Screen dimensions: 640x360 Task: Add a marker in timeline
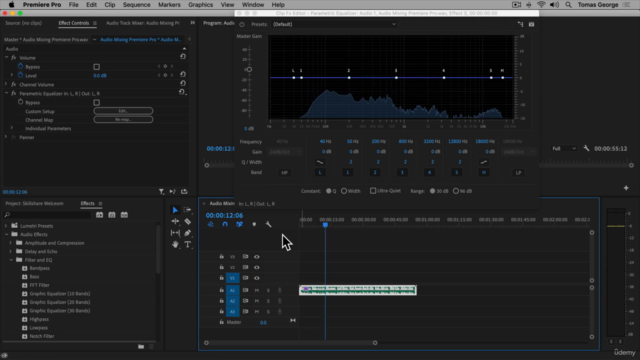click(x=254, y=224)
